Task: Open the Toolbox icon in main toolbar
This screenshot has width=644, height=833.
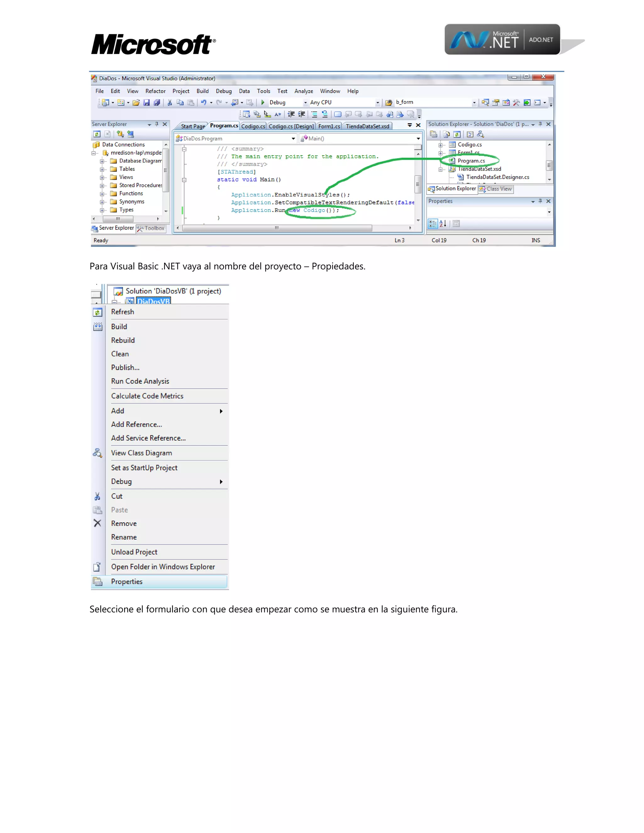Action: [516, 102]
